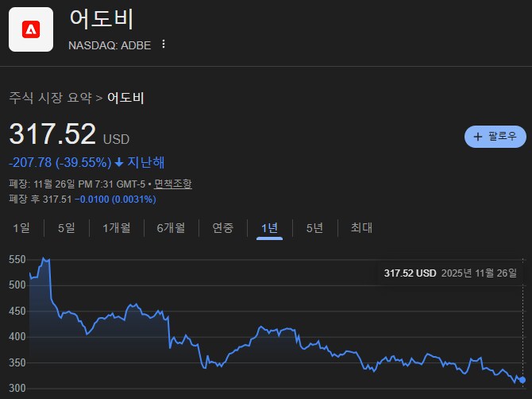Show the 5년 range chart

pos(314,228)
